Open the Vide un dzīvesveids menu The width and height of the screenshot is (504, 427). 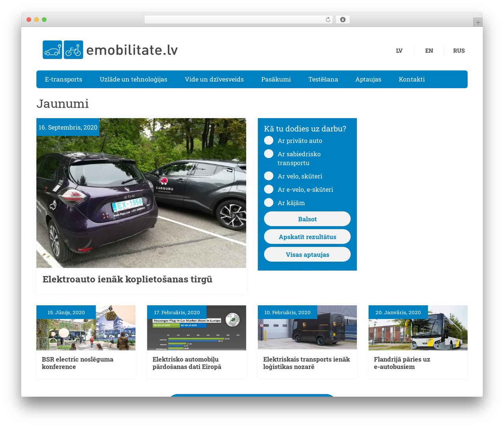214,79
